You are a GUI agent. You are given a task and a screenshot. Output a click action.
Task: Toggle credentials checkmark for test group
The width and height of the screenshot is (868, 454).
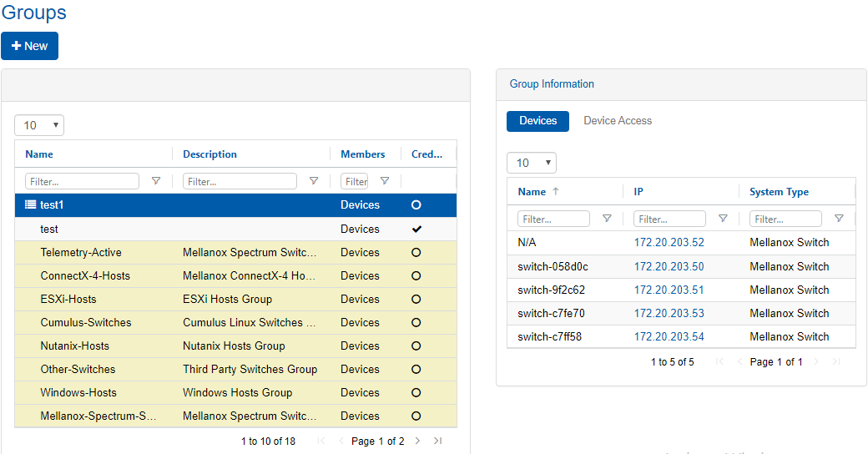pos(416,229)
